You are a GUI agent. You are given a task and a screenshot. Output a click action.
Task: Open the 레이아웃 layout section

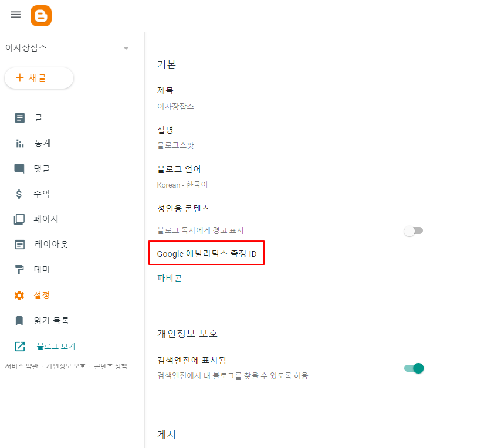(x=52, y=244)
